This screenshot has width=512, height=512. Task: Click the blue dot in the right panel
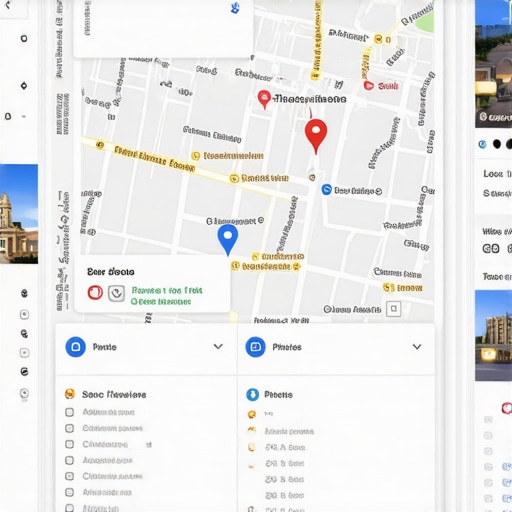[482, 144]
